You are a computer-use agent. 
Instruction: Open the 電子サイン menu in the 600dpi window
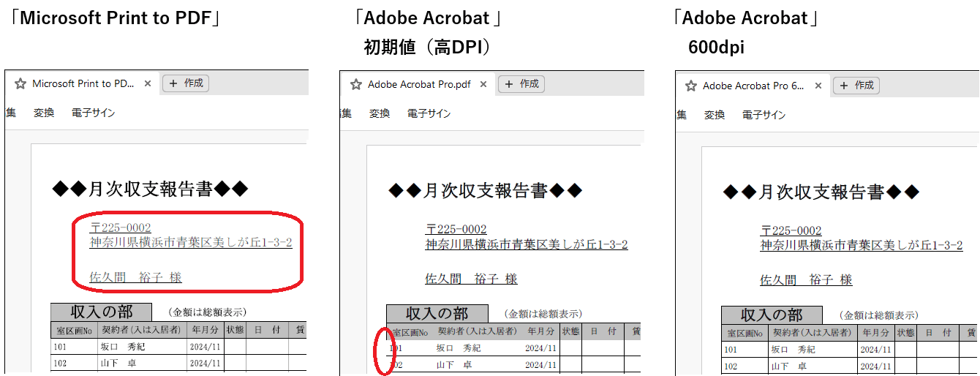tap(764, 115)
